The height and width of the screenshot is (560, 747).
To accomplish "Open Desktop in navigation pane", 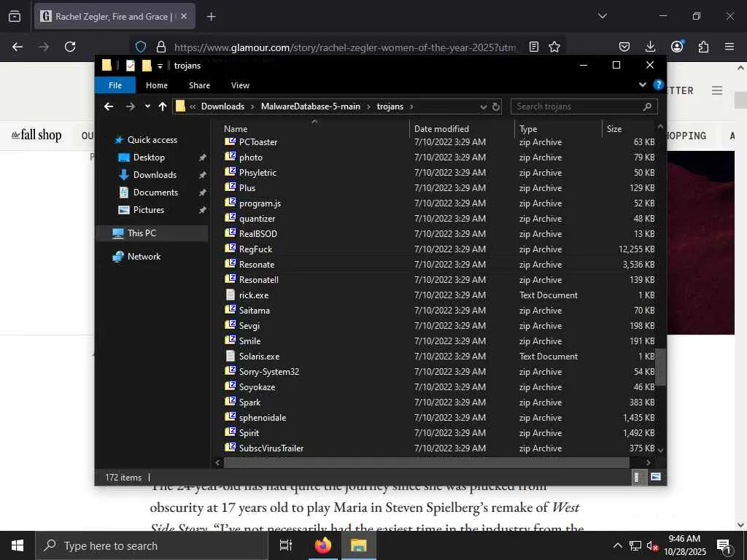I will [149, 157].
